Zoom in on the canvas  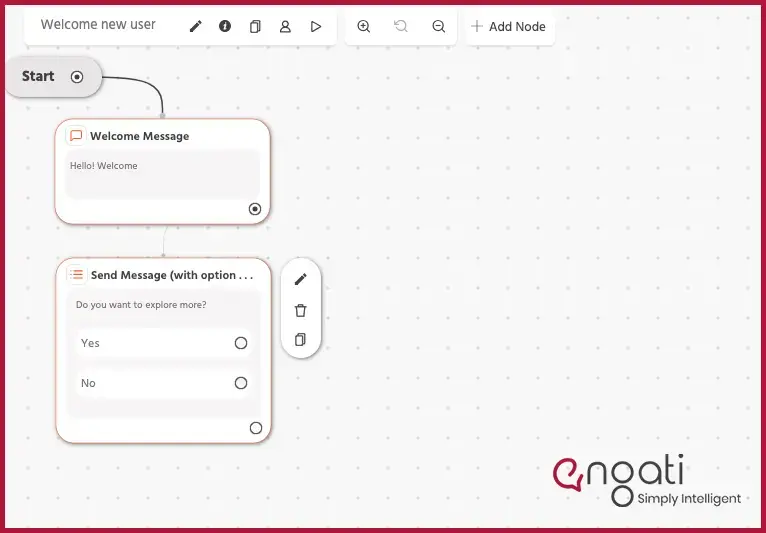[x=363, y=26]
